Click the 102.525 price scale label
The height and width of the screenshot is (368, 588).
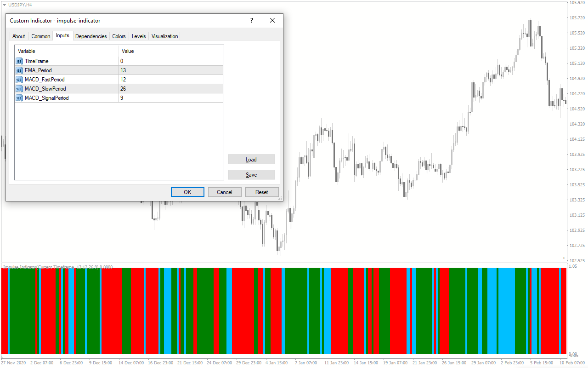[577, 261]
